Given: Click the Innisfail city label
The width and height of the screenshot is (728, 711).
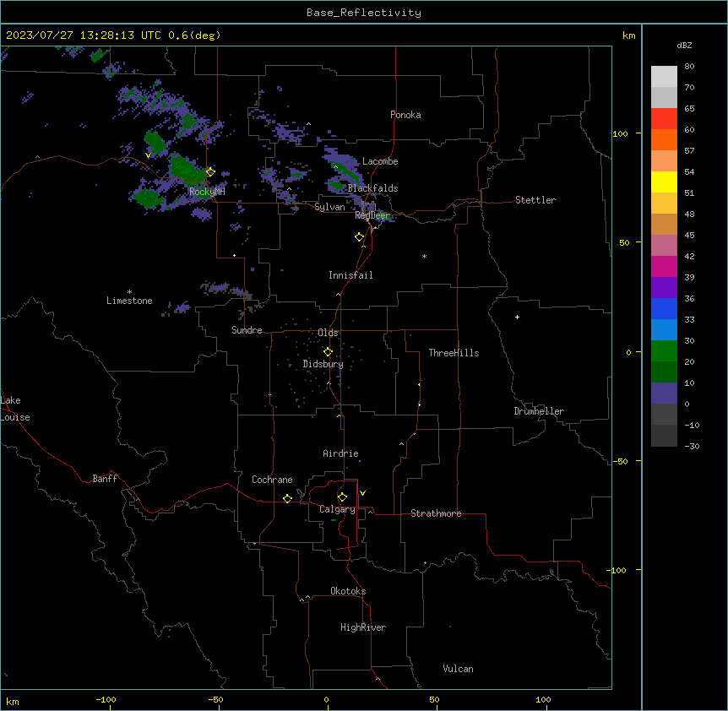Looking at the screenshot, I should pos(350,275).
